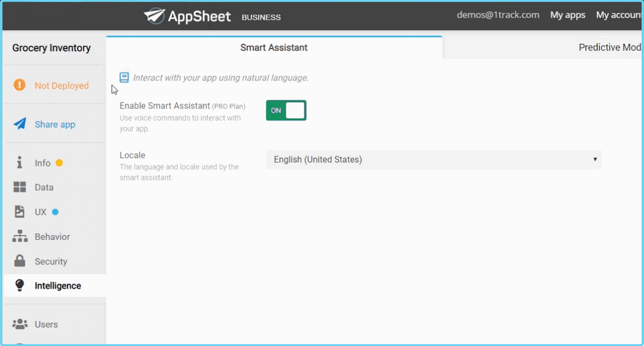Click the blue dot beside UX
Image resolution: width=644 pixels, height=346 pixels.
[x=55, y=212]
